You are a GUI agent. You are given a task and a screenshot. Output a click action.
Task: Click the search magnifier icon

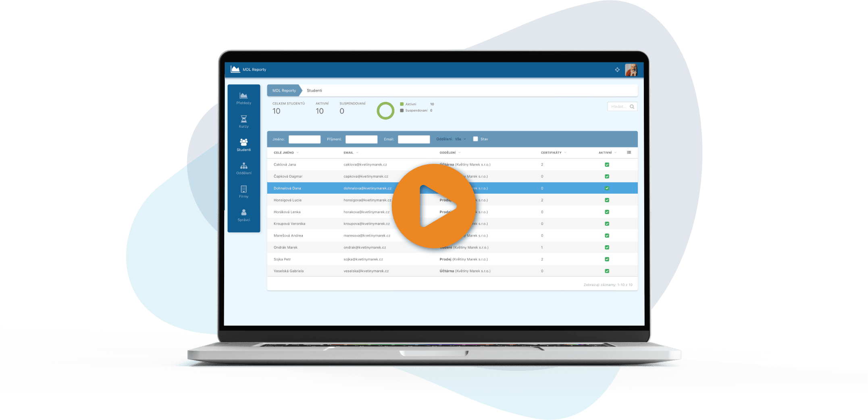coord(632,107)
